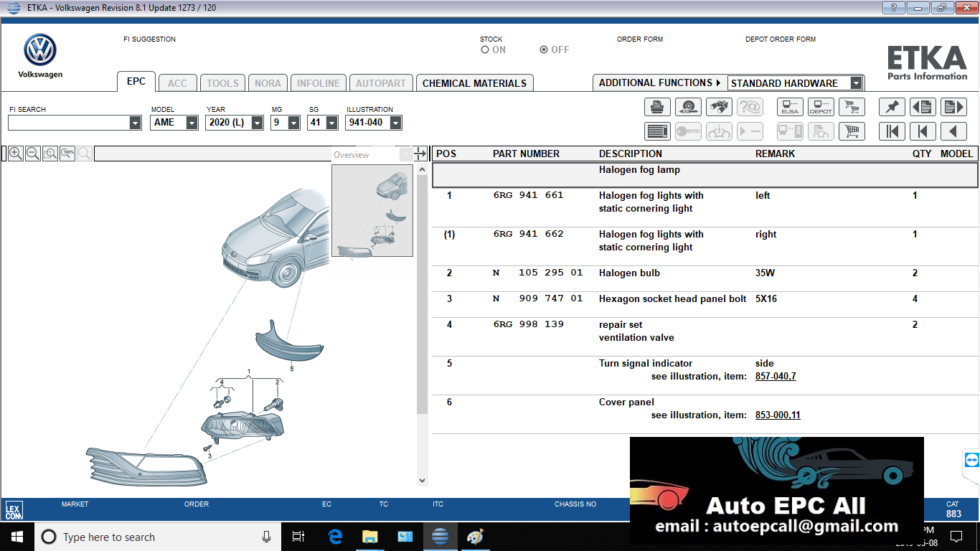This screenshot has width=980, height=551.
Task: Click the pushpin bookmark icon
Action: (892, 107)
